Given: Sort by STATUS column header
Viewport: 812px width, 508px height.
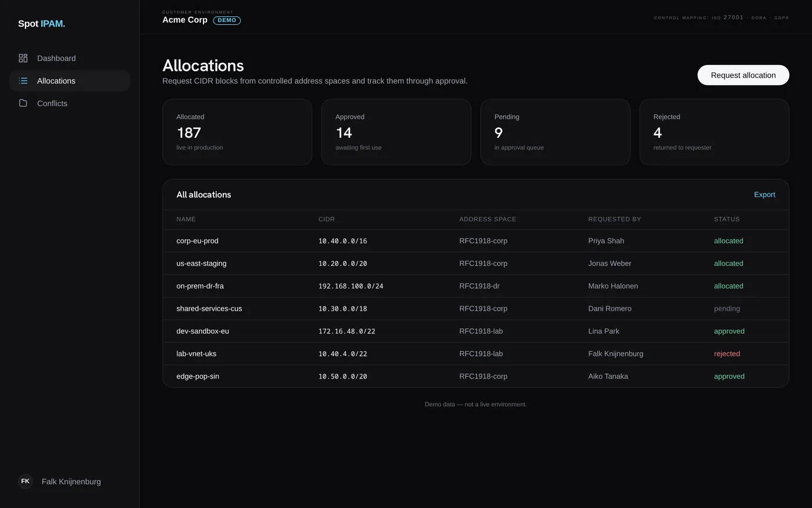Looking at the screenshot, I should pyautogui.click(x=727, y=219).
